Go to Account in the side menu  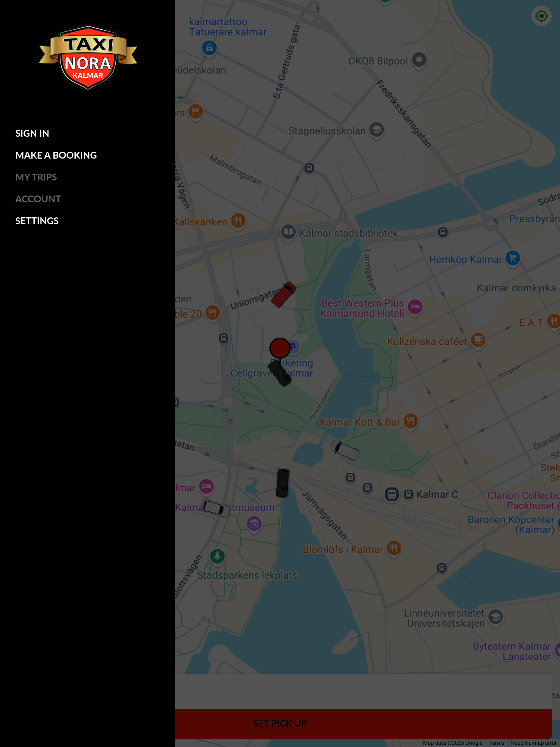pyautogui.click(x=38, y=199)
